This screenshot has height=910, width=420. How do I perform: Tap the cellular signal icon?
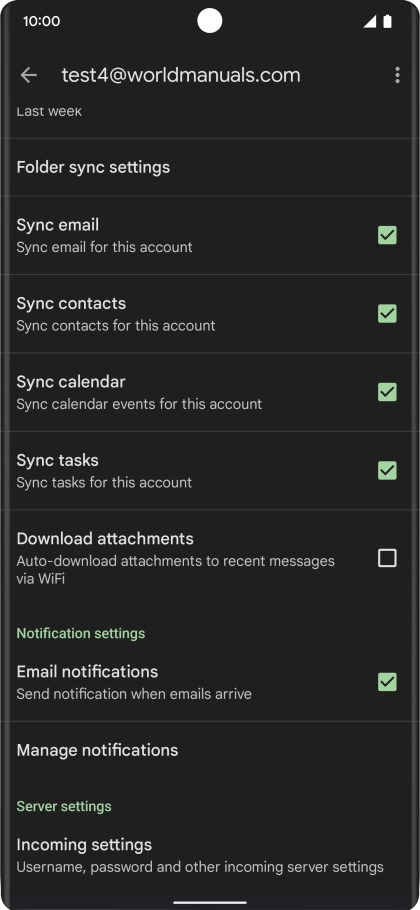[x=370, y=21]
